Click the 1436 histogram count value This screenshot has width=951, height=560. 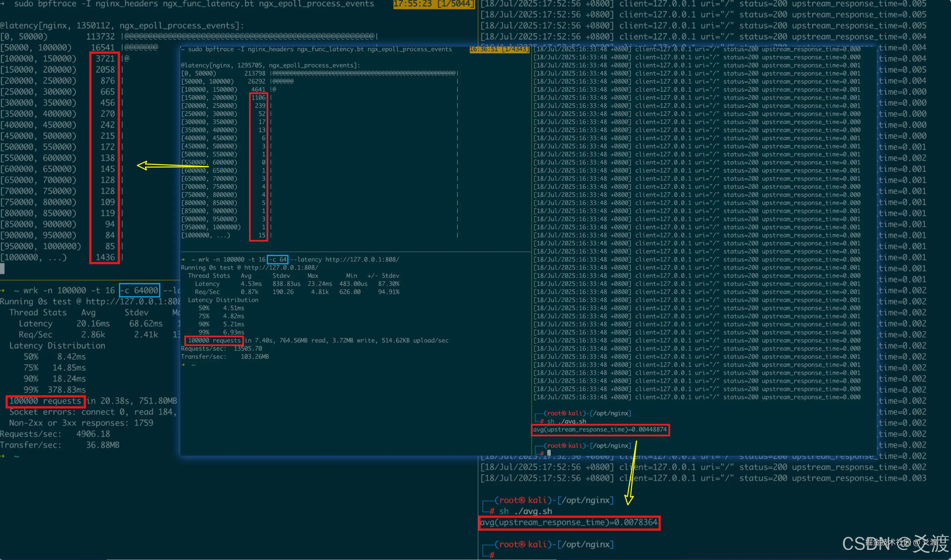105,257
